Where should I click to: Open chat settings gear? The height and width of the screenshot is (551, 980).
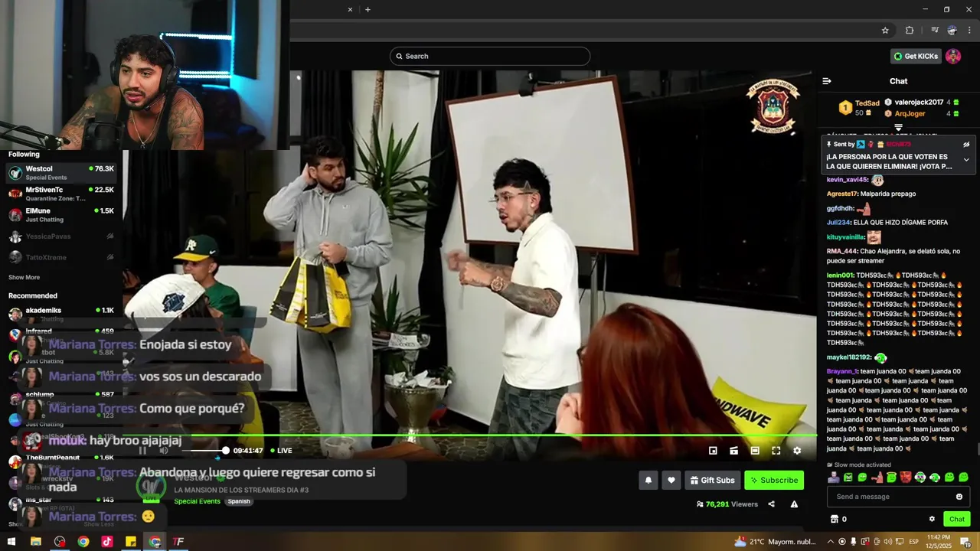click(x=932, y=519)
